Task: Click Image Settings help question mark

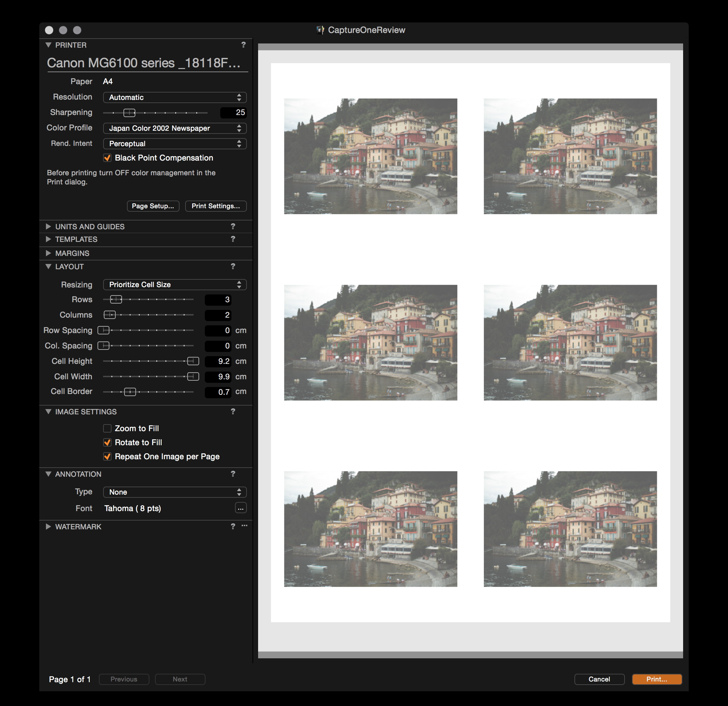Action: [x=233, y=411]
